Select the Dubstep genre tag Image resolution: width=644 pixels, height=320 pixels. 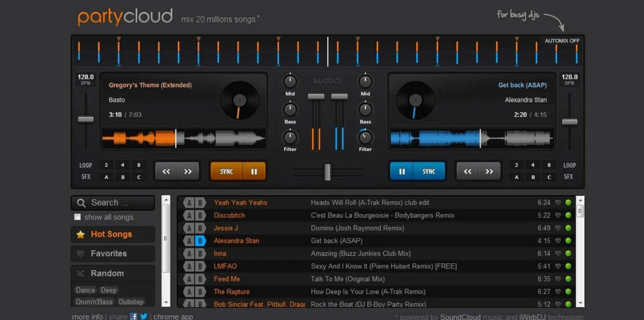pyautogui.click(x=131, y=302)
